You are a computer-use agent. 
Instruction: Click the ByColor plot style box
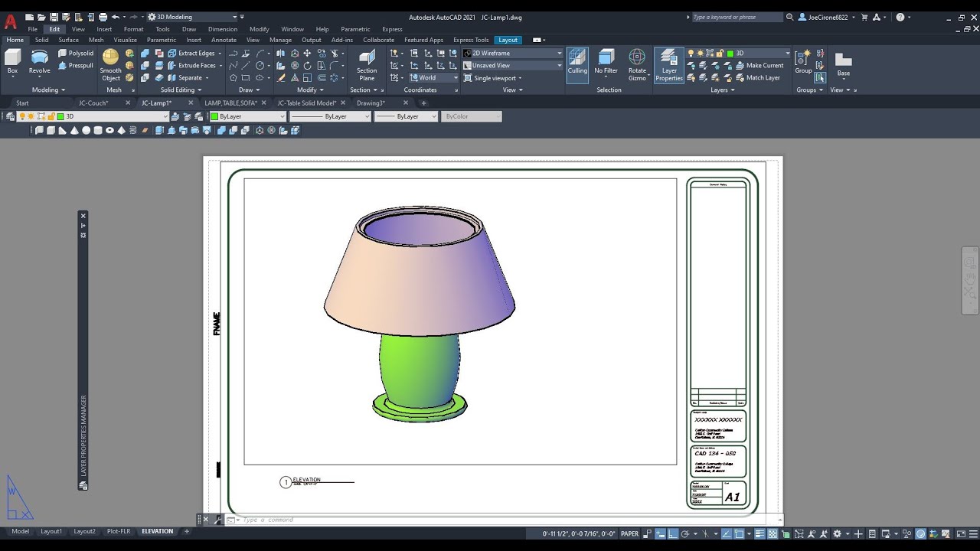pyautogui.click(x=472, y=116)
